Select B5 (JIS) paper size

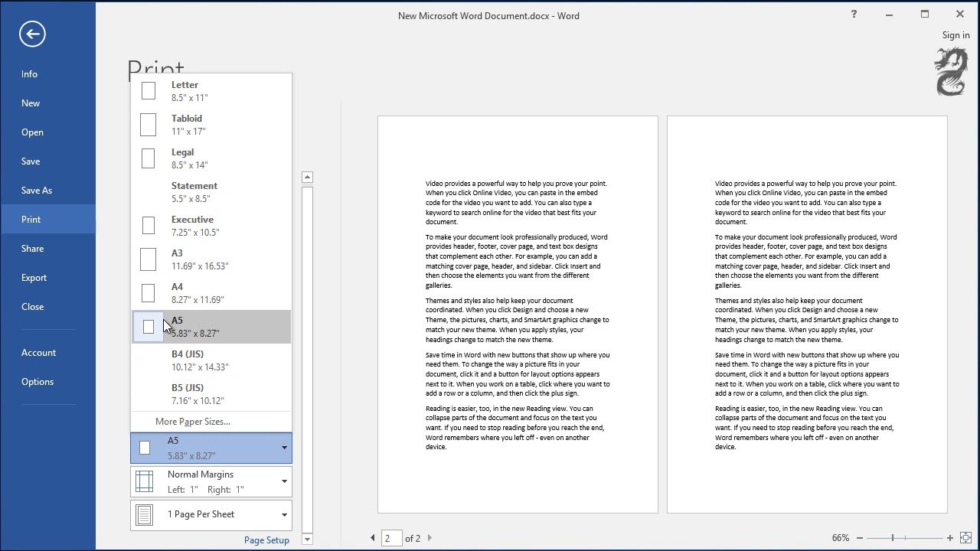[x=211, y=394]
